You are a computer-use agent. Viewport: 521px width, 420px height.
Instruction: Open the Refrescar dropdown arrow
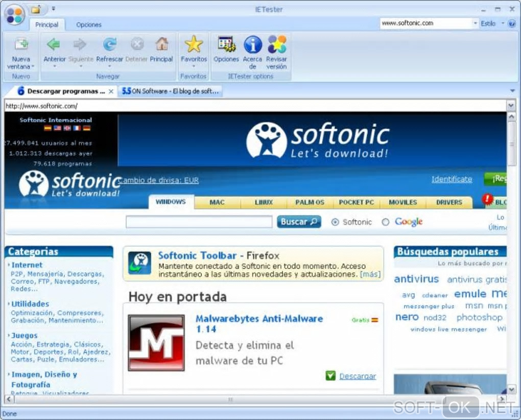(x=109, y=66)
